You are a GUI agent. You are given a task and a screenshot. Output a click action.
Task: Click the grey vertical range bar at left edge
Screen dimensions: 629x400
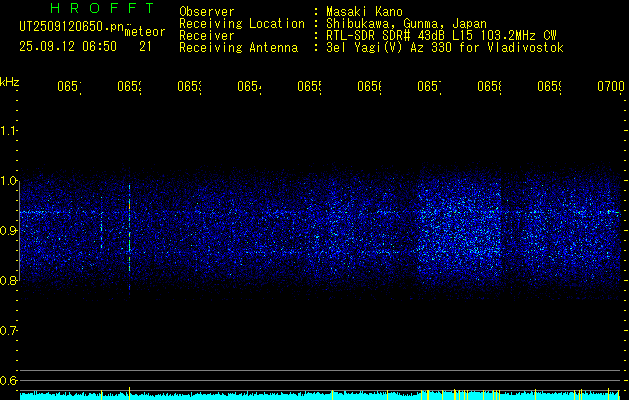pos(19,231)
